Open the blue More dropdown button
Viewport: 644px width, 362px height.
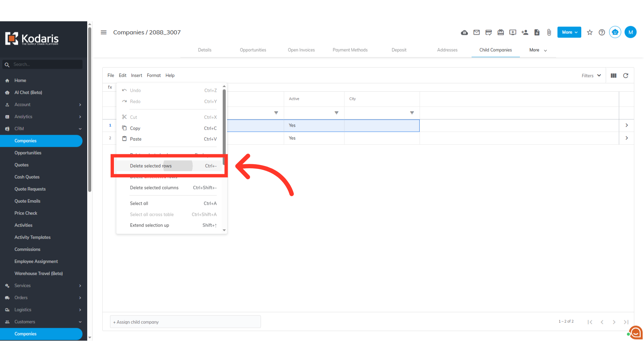(569, 33)
